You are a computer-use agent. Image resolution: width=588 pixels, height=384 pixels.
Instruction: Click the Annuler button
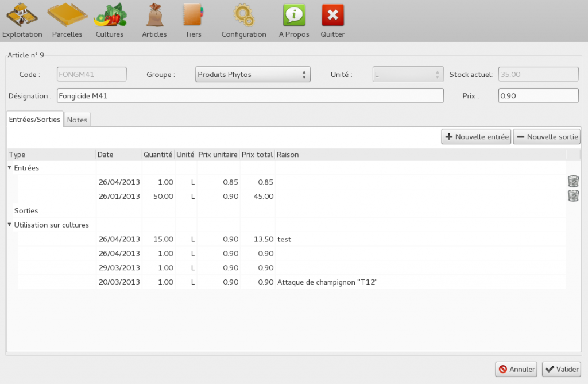[x=516, y=370]
